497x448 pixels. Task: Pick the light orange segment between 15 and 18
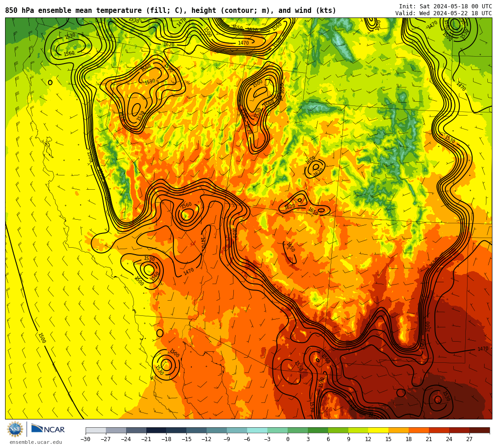pos(399,430)
